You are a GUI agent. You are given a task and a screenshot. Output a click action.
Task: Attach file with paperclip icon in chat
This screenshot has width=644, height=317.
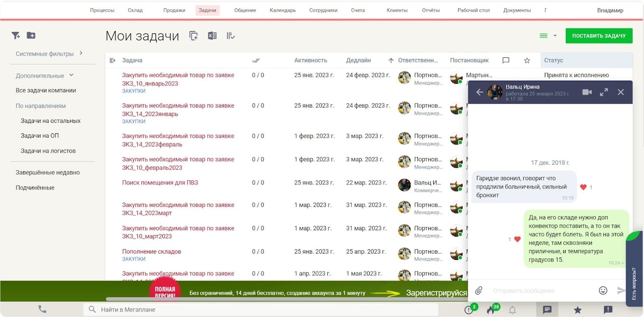[x=478, y=291]
